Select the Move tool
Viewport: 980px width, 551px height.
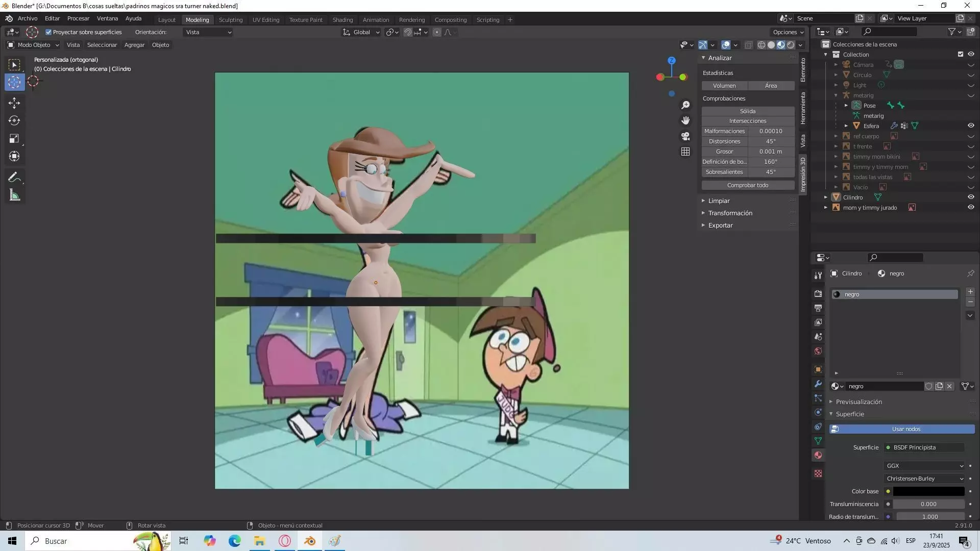tap(14, 103)
